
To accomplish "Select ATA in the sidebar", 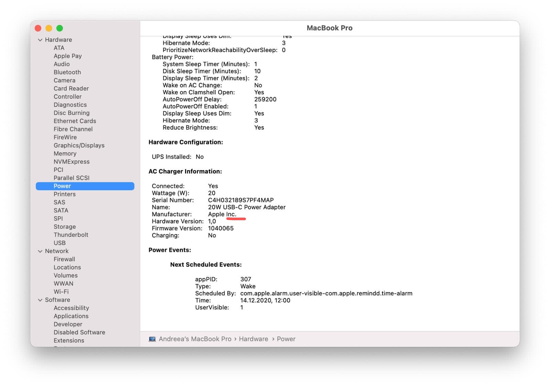I will pos(59,48).
